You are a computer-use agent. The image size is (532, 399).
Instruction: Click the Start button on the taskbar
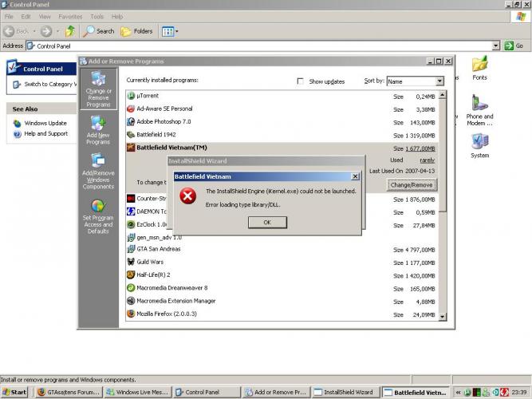15,393
